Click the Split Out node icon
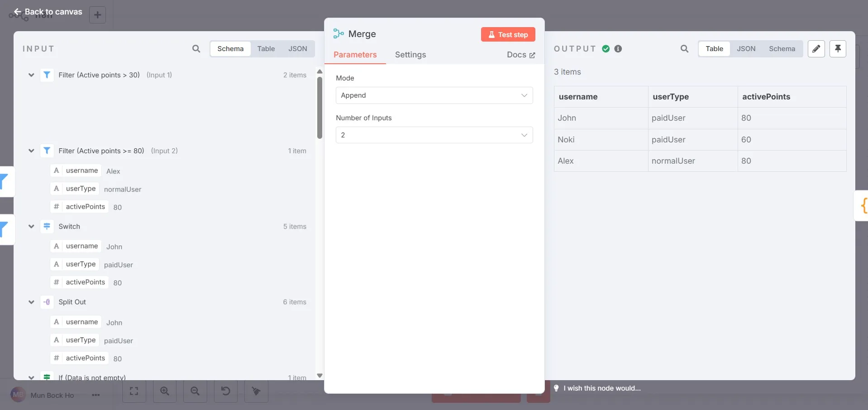Screen dimensions: 868x410 coord(47,302)
